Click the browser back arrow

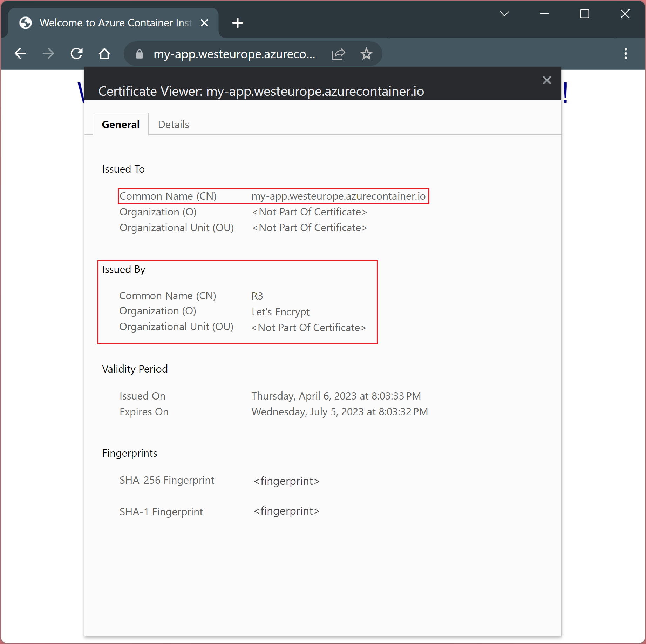(x=20, y=54)
